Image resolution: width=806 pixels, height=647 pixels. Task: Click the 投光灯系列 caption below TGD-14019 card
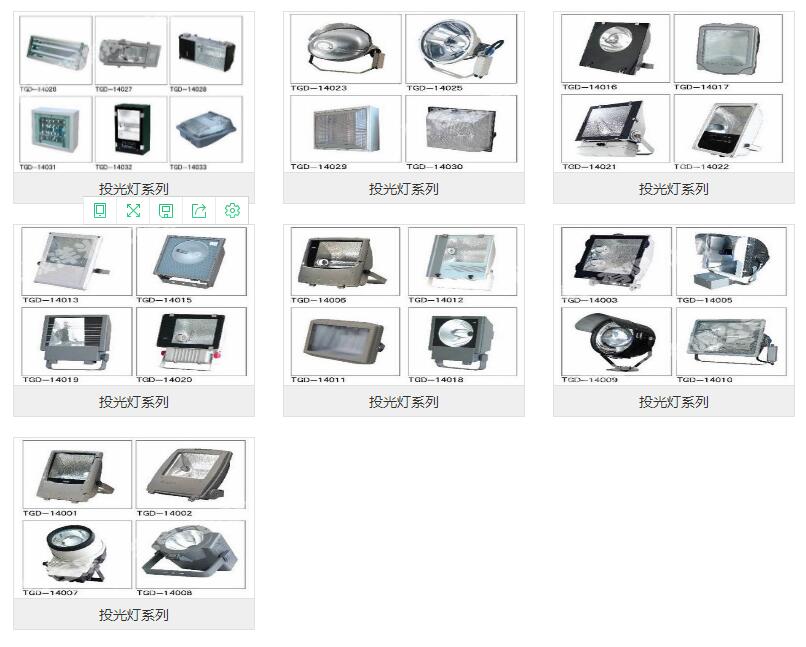tap(134, 402)
